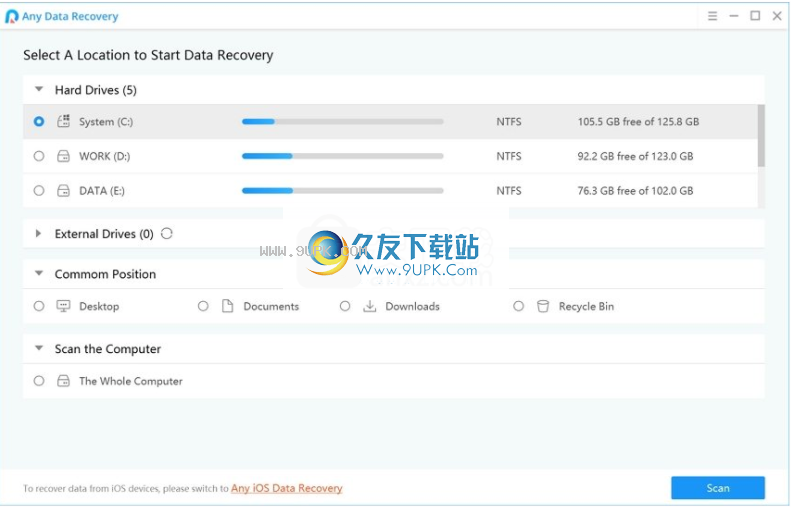This screenshot has height=507, width=792.
Task: Select the Downloads radio button
Action: (345, 306)
